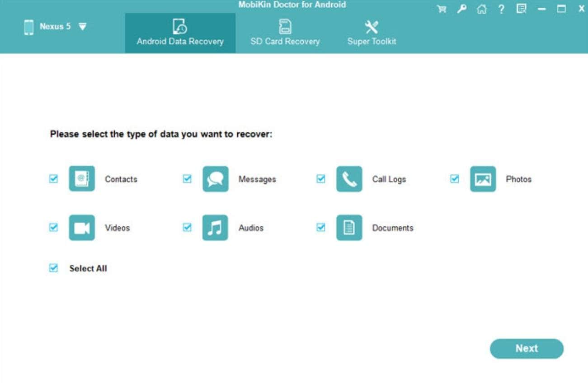Viewport: 588px width, 383px height.
Task: Click the Call Logs phone icon
Action: (x=349, y=179)
